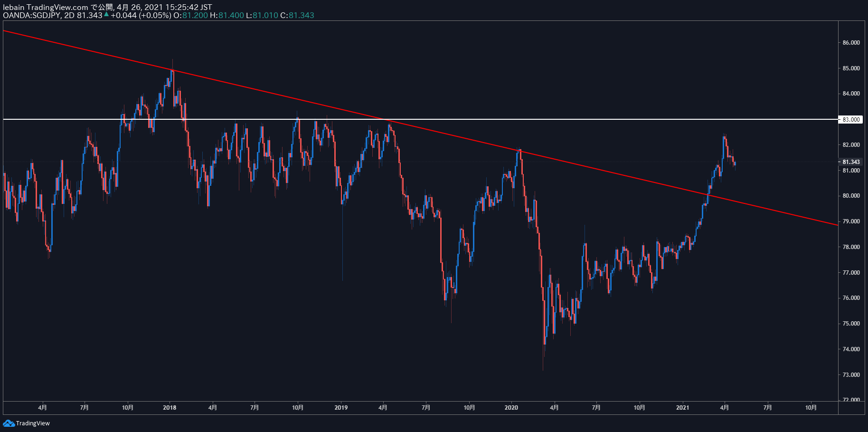The width and height of the screenshot is (868, 432).
Task: Click the L:81.010 low value
Action: click(x=262, y=15)
